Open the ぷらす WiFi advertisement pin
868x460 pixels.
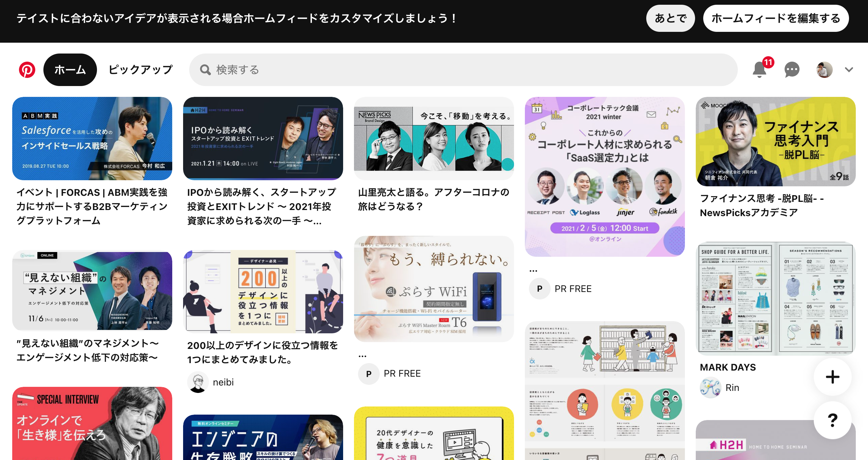tap(434, 289)
